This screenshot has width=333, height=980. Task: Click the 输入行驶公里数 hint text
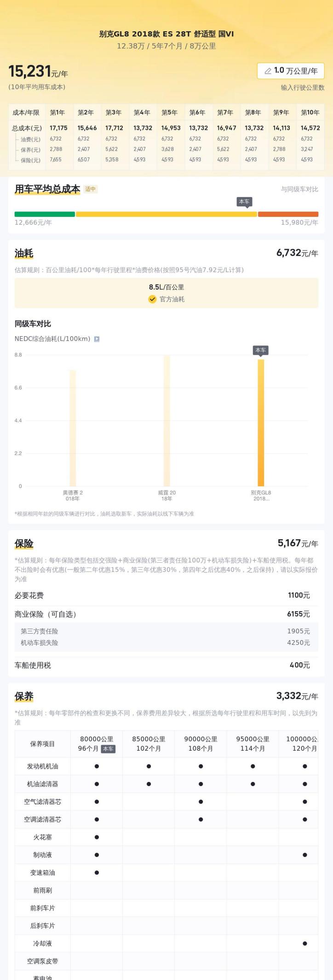pos(303,87)
